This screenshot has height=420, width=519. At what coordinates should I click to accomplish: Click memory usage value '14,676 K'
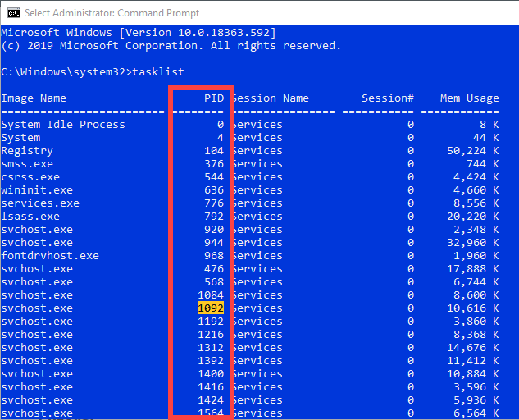click(472, 348)
